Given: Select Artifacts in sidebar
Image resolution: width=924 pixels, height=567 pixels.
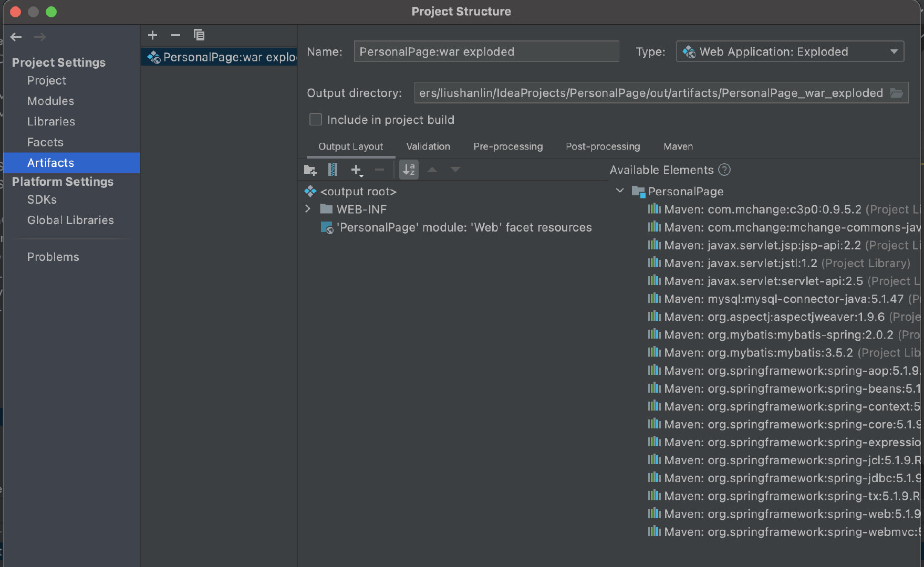Looking at the screenshot, I should pos(72,163).
